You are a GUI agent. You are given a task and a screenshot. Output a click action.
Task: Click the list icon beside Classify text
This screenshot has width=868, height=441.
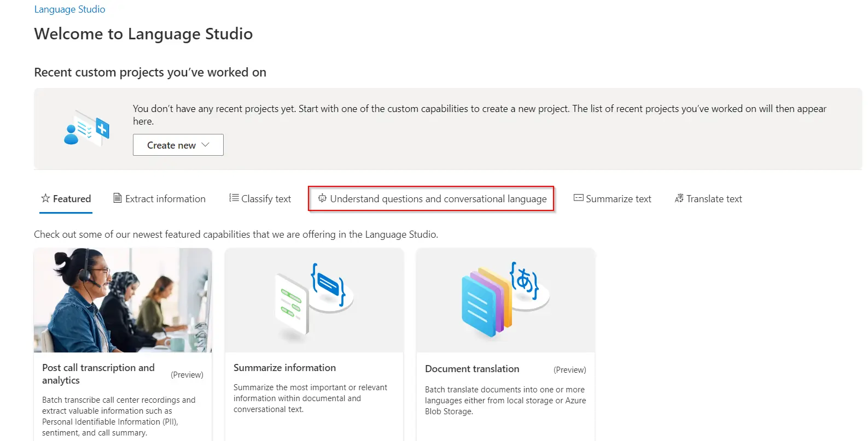234,198
